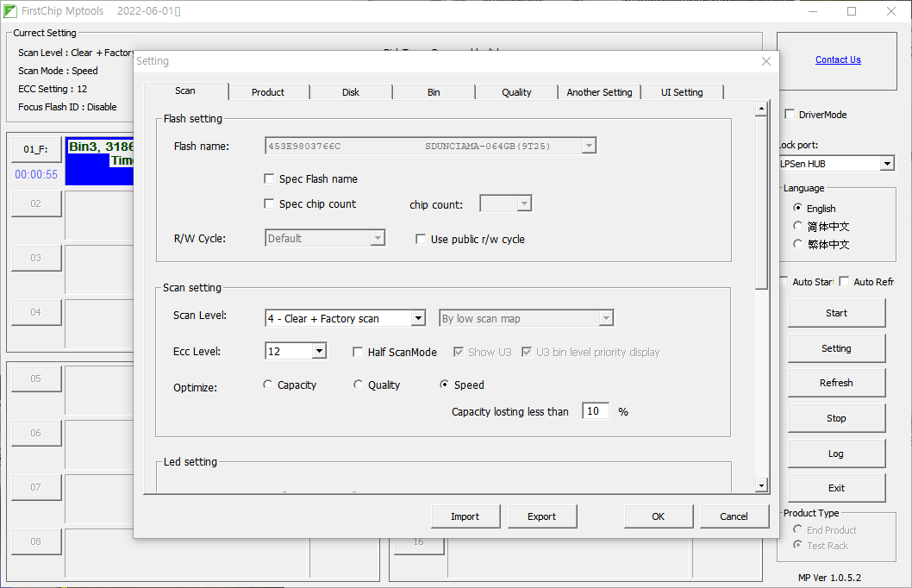Click the 00:00:55 timer text

[36, 174]
